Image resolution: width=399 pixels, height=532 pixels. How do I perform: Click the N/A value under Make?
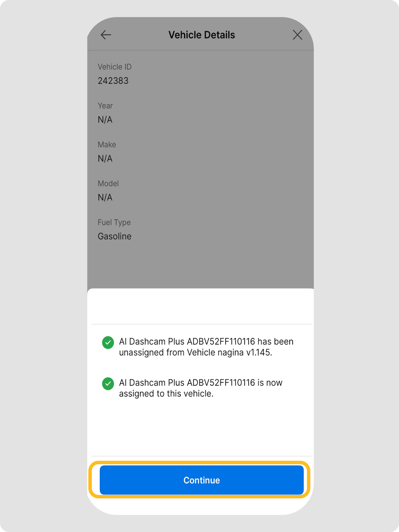tap(105, 159)
